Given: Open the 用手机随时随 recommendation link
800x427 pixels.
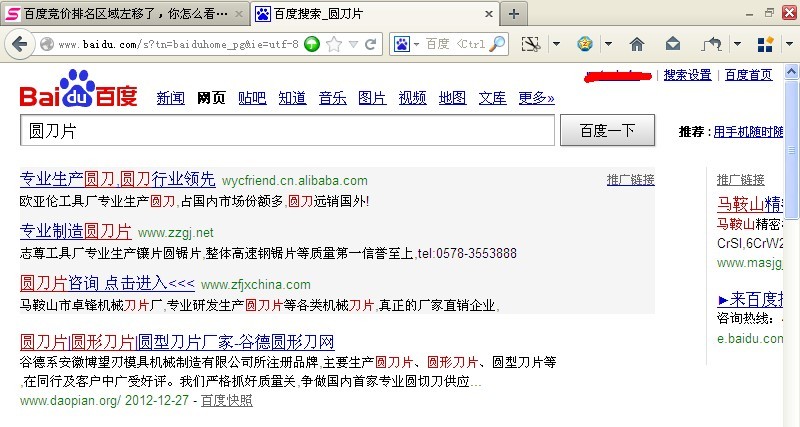Looking at the screenshot, I should 748,132.
